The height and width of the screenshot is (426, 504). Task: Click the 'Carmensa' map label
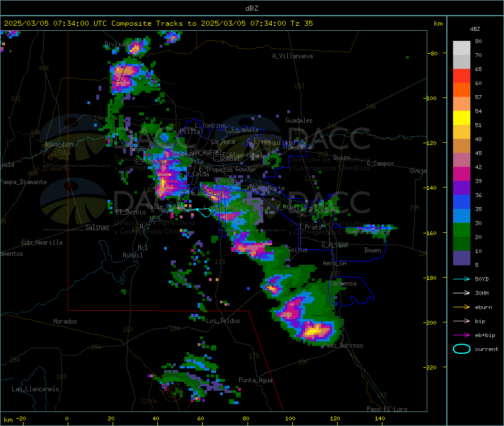(343, 283)
